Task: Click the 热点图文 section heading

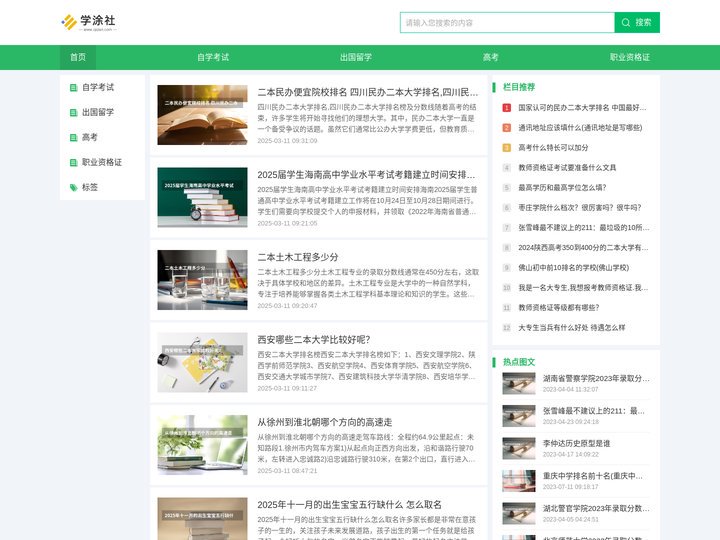Action: [x=519, y=362]
